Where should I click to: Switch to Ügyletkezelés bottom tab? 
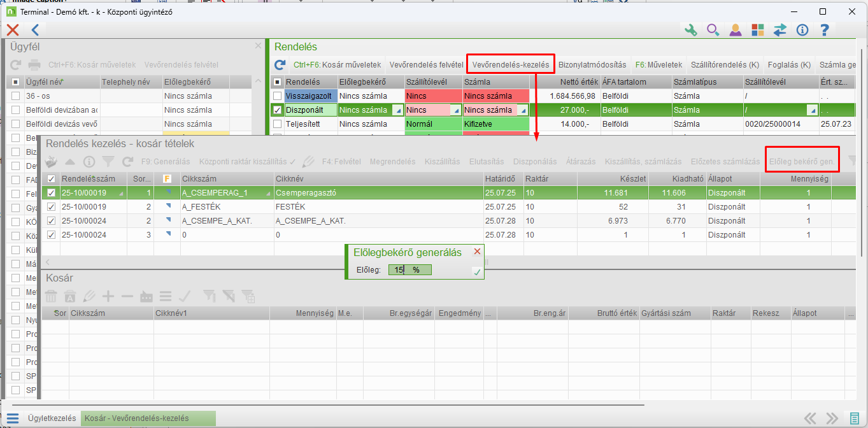pyautogui.click(x=52, y=418)
